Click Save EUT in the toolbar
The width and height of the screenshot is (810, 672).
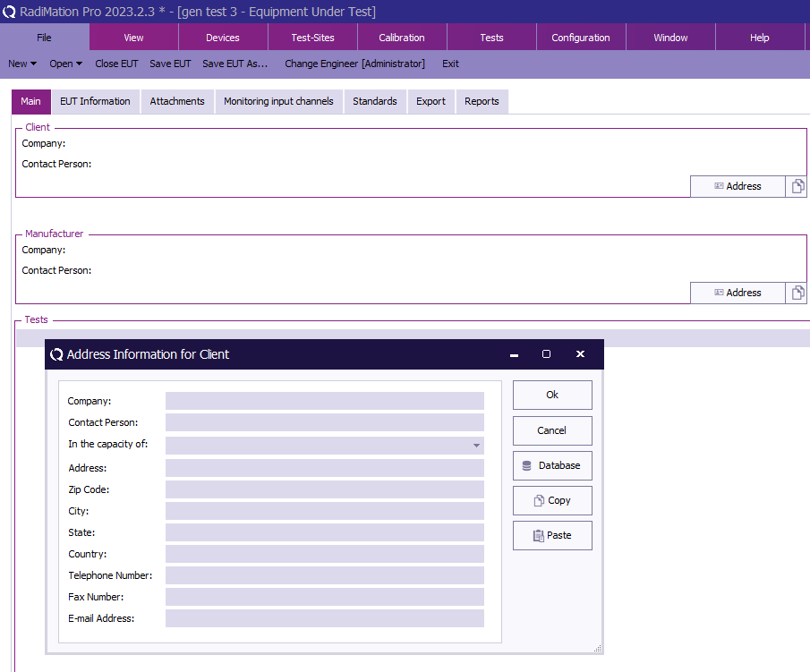[x=170, y=64]
